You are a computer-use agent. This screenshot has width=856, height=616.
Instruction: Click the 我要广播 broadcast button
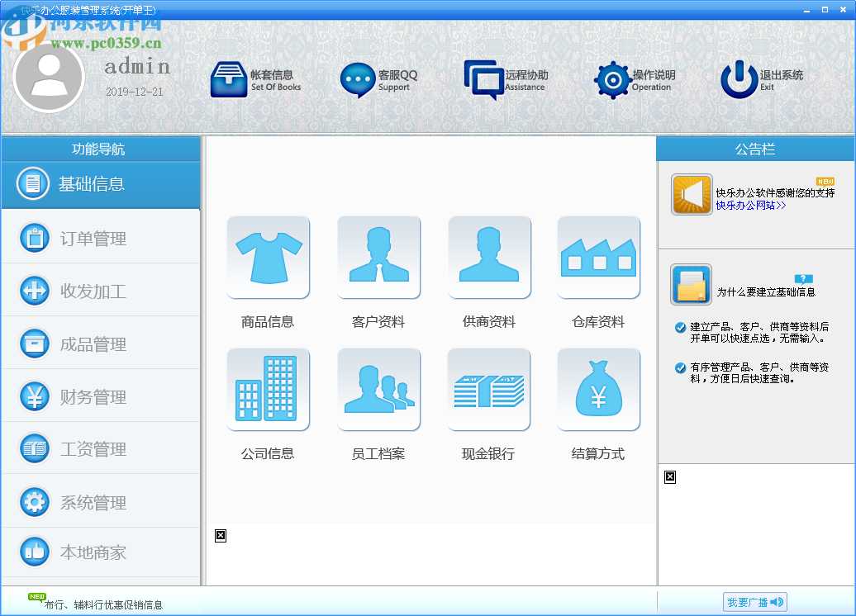coord(753,602)
